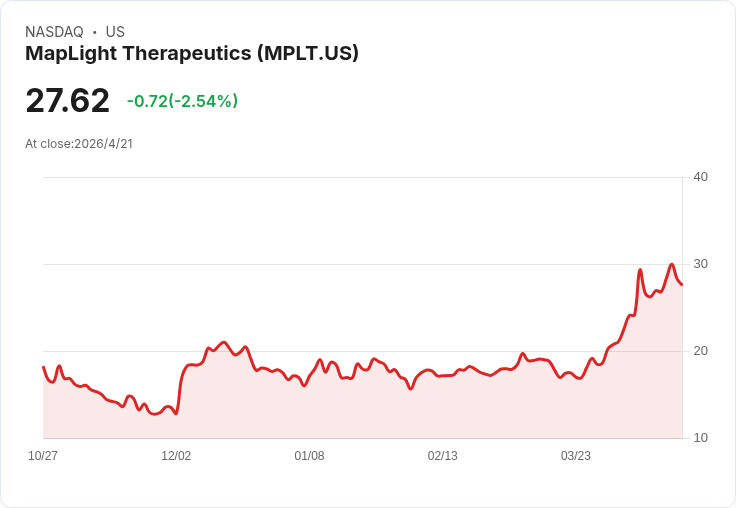
Task: Click the 40 value on the price axis
Action: [x=700, y=177]
